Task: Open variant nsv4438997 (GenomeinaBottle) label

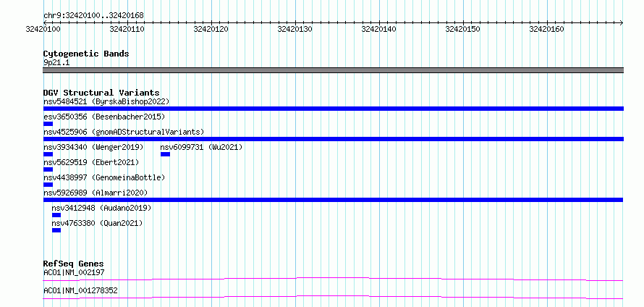Action: click(104, 177)
